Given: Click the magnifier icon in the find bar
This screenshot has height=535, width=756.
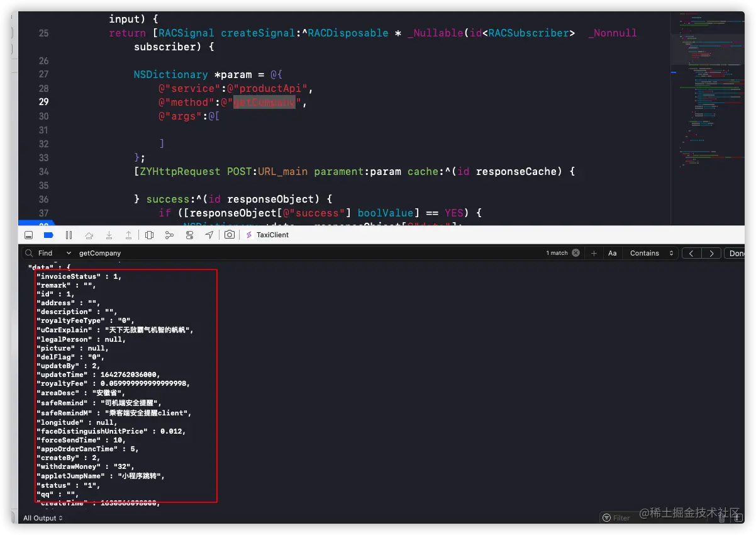Looking at the screenshot, I should pyautogui.click(x=29, y=253).
